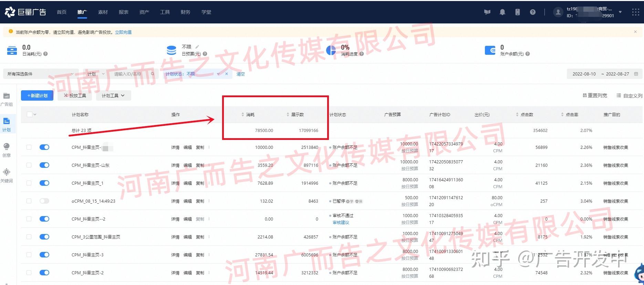Click the 立即充值 link

click(x=123, y=32)
